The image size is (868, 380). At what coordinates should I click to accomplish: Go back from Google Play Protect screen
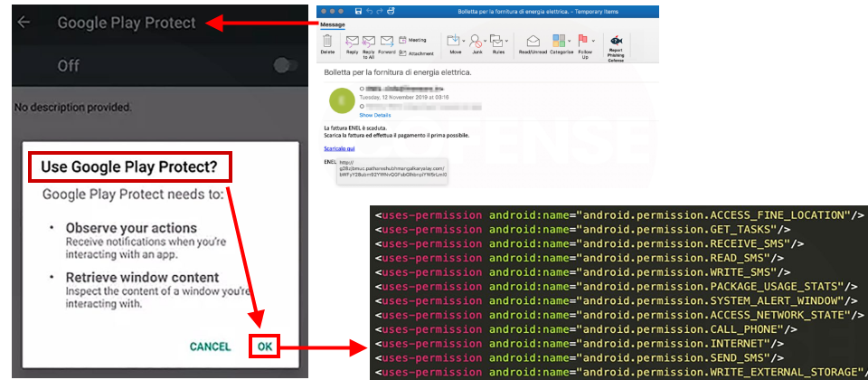click(x=24, y=22)
